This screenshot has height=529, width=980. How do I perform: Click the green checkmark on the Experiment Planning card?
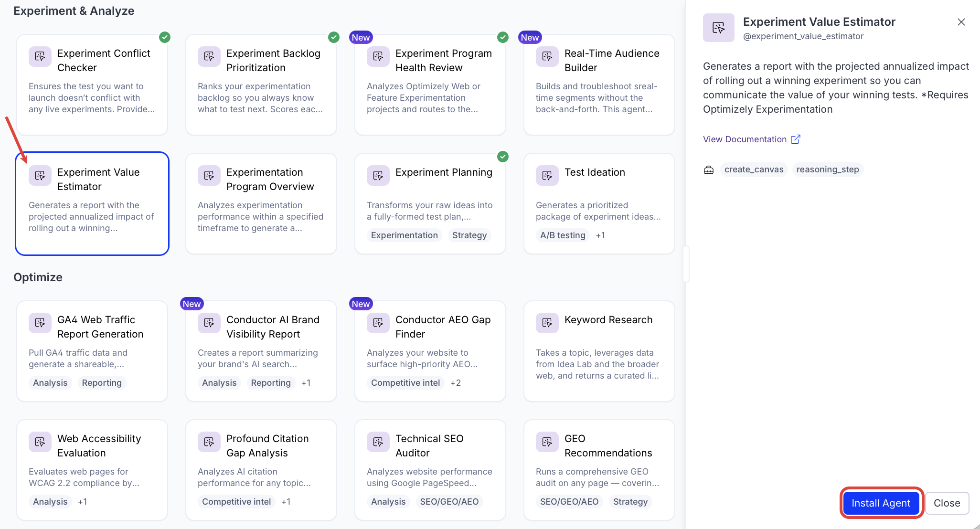pyautogui.click(x=503, y=156)
